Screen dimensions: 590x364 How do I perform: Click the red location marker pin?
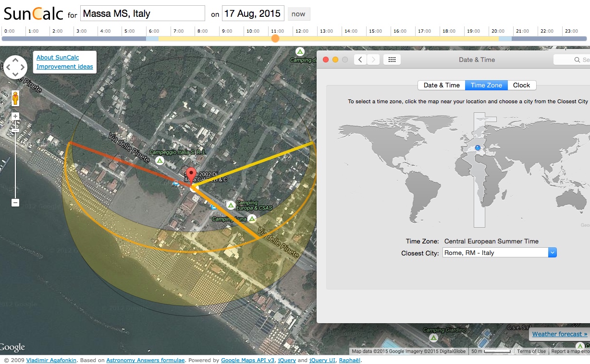(x=192, y=177)
